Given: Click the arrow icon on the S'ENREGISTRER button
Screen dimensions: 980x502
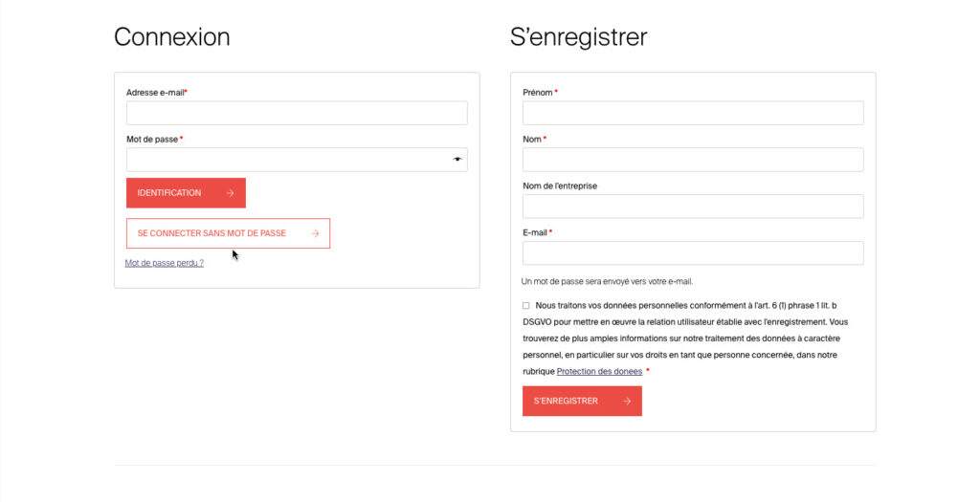Looking at the screenshot, I should point(626,402).
